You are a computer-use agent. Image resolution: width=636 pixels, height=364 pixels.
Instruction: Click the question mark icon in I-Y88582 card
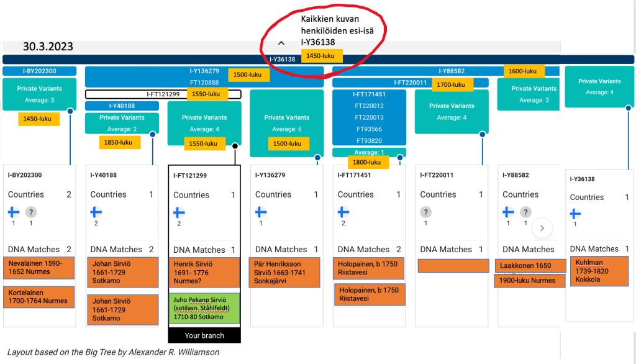tap(525, 212)
